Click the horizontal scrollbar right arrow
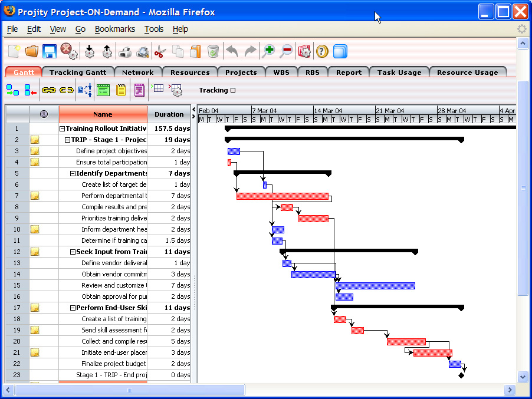Image resolution: width=532 pixels, height=399 pixels. pos(509,390)
